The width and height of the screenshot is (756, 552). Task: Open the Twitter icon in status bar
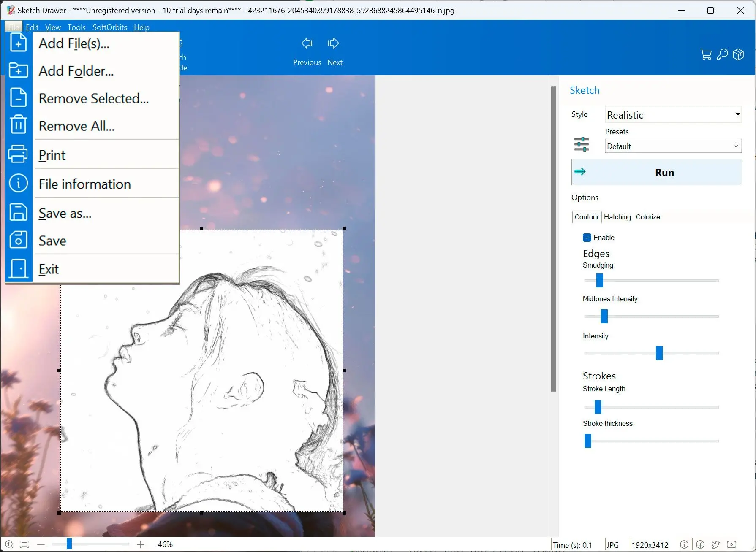click(x=715, y=544)
